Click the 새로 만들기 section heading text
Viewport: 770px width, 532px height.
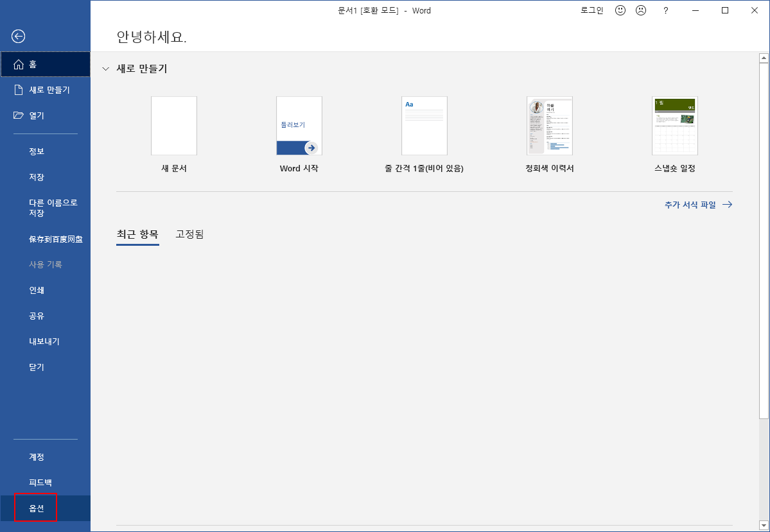[x=142, y=69]
